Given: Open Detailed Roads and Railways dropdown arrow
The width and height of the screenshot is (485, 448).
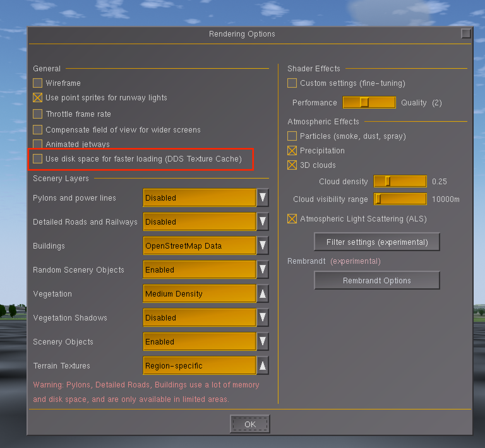Looking at the screenshot, I should coord(263,222).
